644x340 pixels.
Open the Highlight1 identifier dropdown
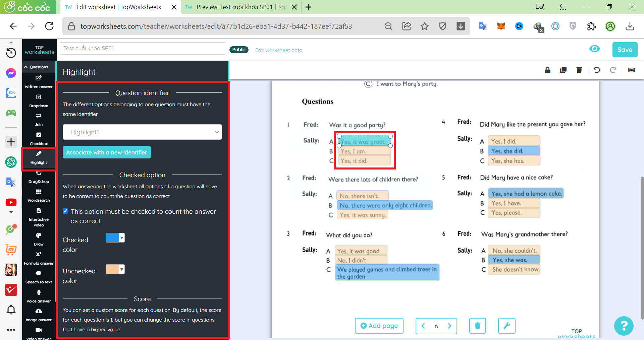tap(142, 132)
